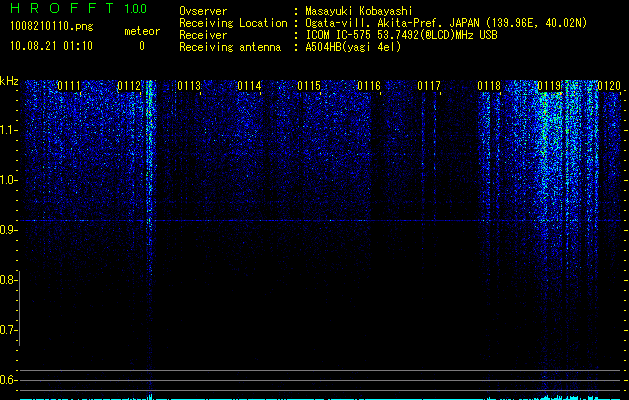Click the 0111 time marker
Viewport: 629px width, 400px height.
(x=69, y=86)
